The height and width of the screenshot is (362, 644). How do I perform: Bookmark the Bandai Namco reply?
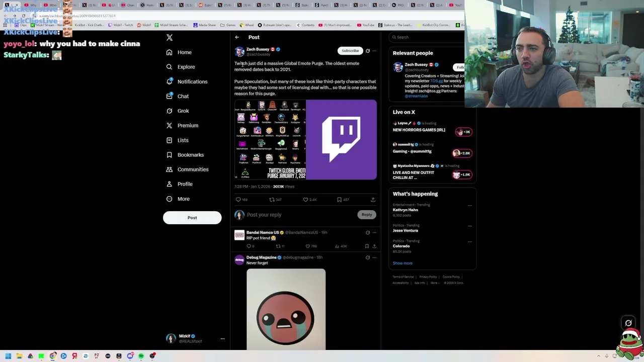(367, 246)
